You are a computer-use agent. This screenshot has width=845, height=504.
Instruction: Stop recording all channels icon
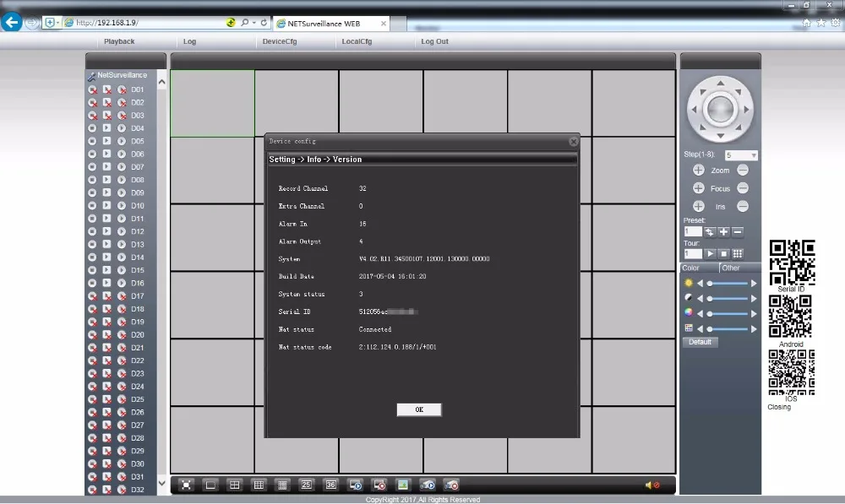click(x=451, y=485)
